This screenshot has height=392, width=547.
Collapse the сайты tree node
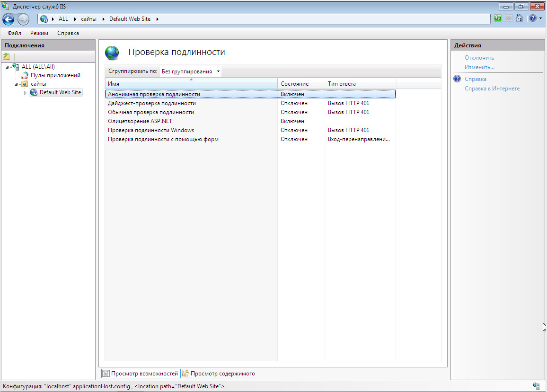click(x=16, y=84)
